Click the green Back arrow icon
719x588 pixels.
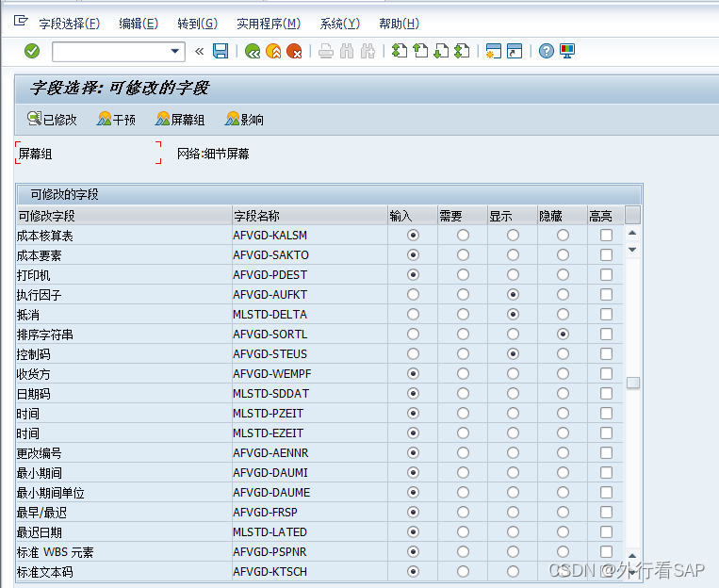coord(253,51)
